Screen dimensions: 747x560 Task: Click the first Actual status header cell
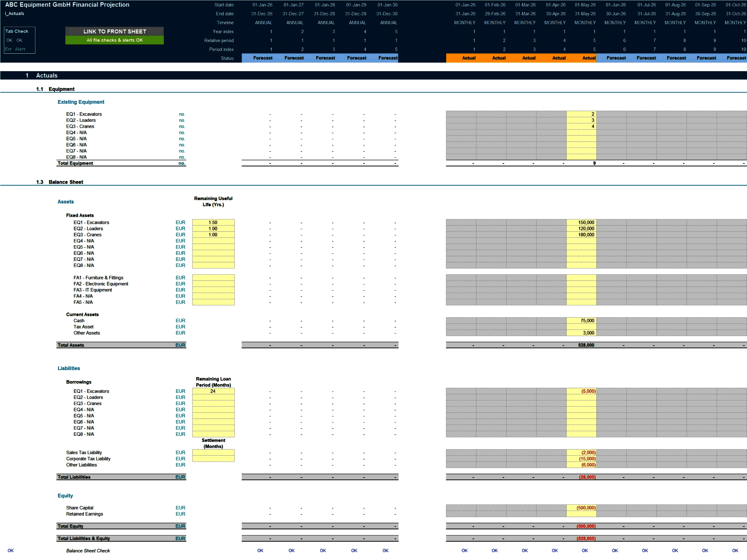point(468,58)
